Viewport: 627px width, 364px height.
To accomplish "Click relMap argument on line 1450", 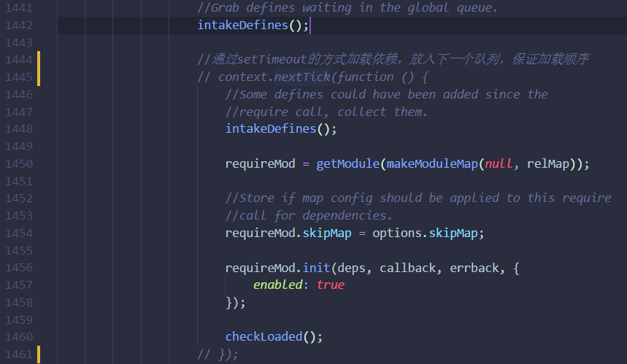I will click(x=548, y=164).
